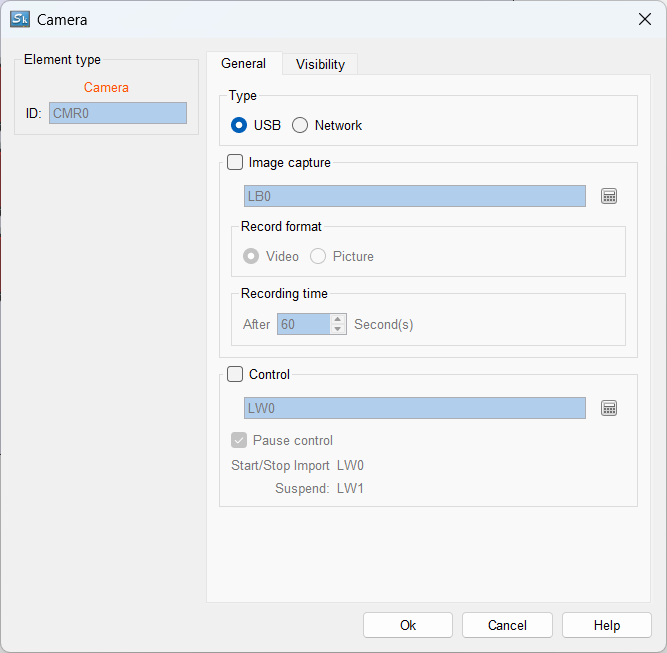Toggle the Pause control checkbox

[x=239, y=440]
